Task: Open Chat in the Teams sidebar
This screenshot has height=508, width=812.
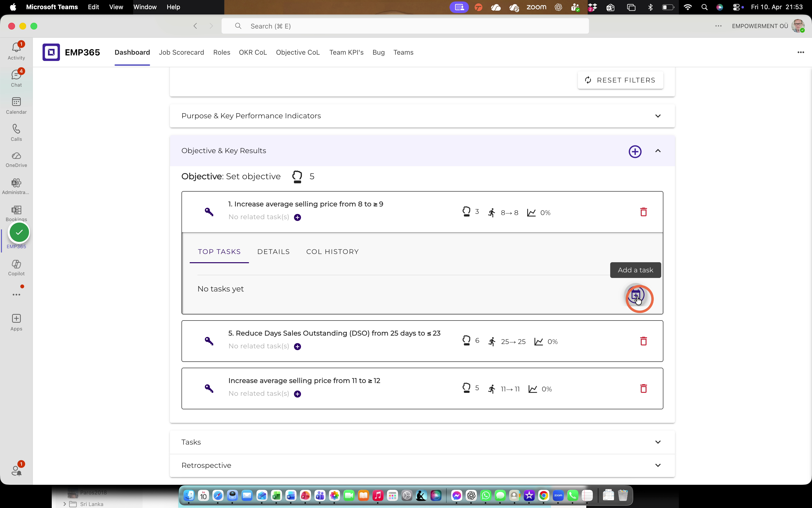Action: 16,78
